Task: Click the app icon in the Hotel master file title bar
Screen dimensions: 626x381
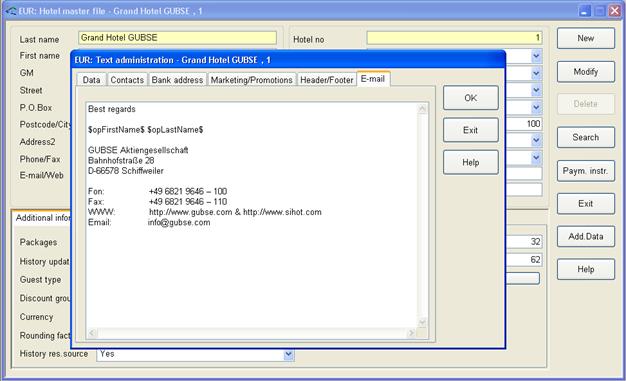Action: point(10,11)
